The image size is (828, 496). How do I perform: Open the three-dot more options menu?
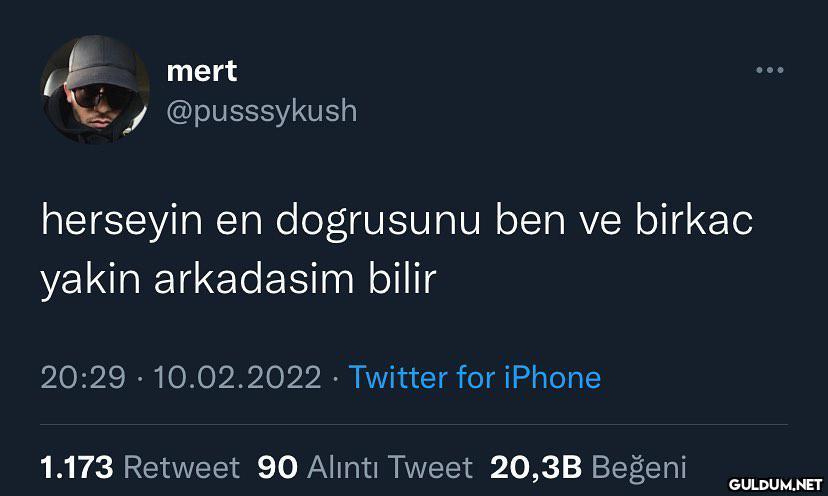pyautogui.click(x=769, y=70)
